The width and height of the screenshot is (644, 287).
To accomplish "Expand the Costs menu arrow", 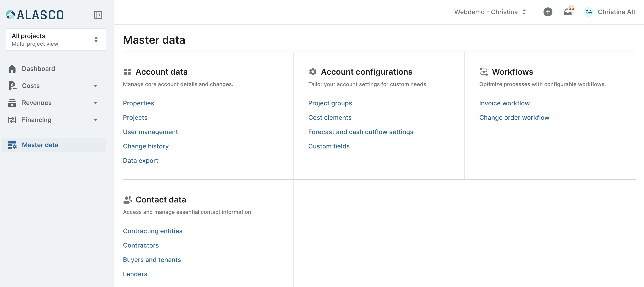I will (x=96, y=86).
